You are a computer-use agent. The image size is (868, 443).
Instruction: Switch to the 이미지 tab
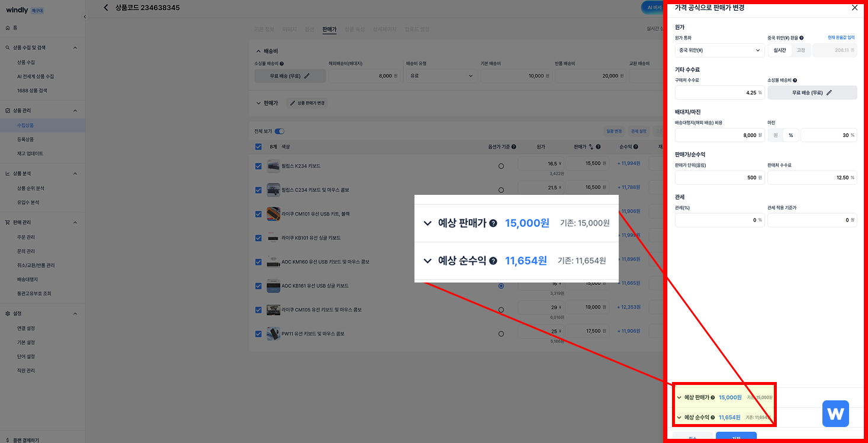290,29
